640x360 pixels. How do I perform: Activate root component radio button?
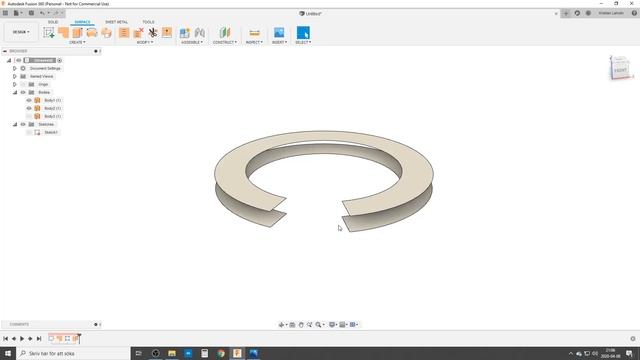[60, 60]
